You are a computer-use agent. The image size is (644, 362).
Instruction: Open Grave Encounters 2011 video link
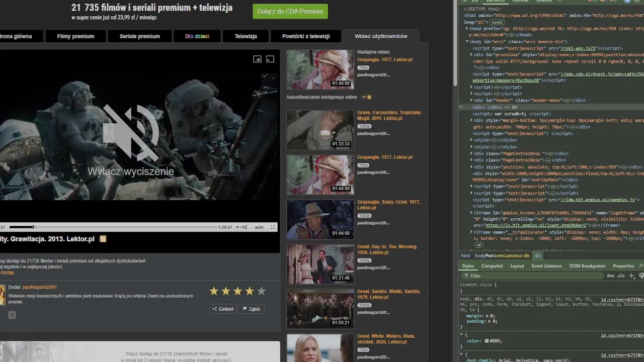click(x=389, y=115)
